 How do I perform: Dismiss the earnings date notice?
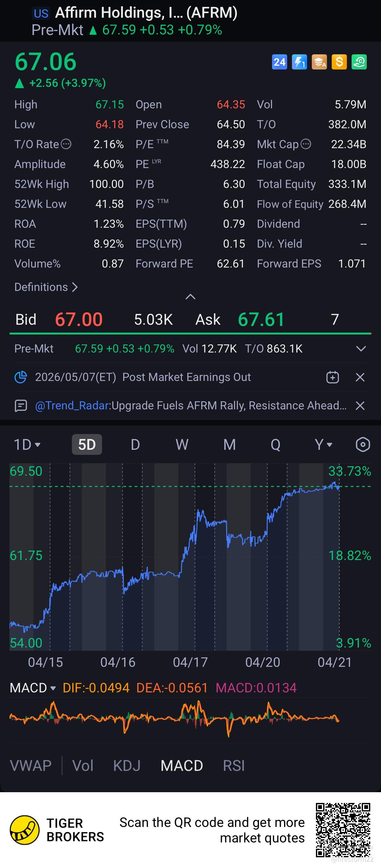360,377
